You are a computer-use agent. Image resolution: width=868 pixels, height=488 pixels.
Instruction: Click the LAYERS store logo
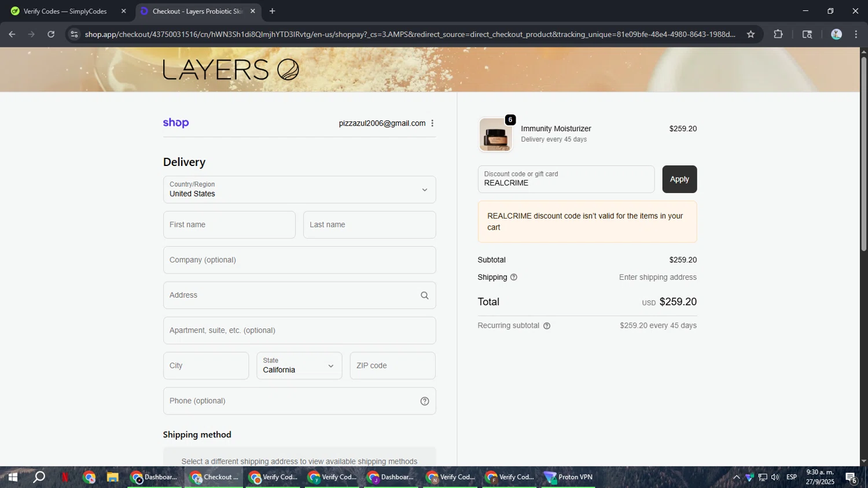tap(231, 70)
